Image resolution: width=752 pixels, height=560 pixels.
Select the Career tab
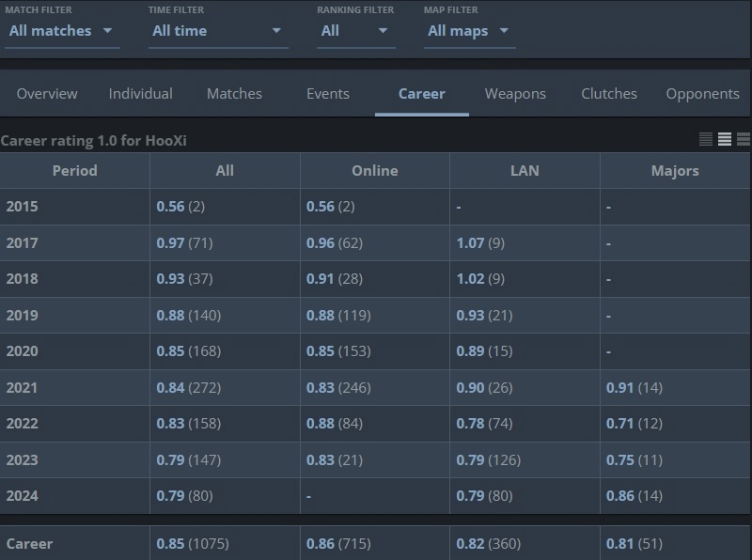[421, 94]
